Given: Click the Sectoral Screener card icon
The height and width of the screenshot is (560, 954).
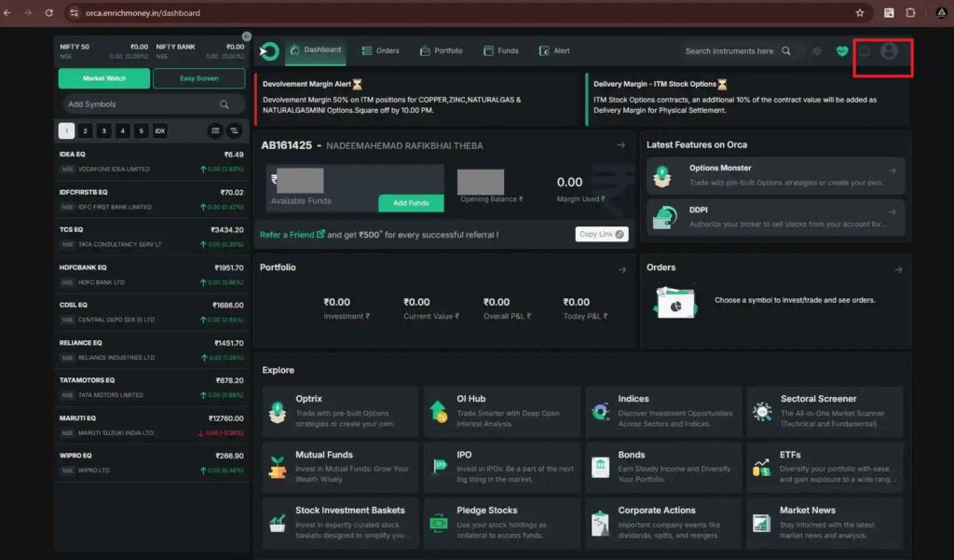Looking at the screenshot, I should click(x=762, y=412).
